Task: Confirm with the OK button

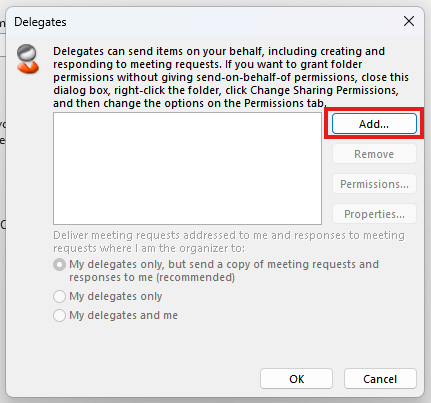Action: 296,379
